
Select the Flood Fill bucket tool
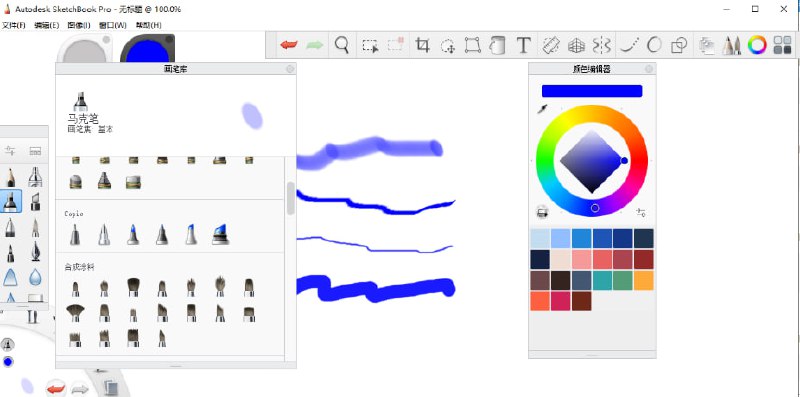tap(497, 45)
